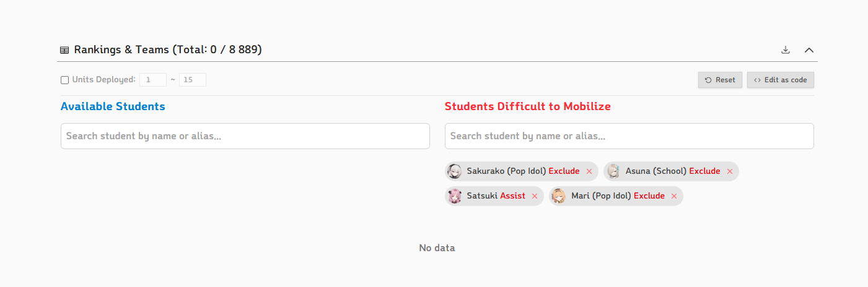Remove Sakurako (Pop Idol) from exclusions
This screenshot has height=287, width=868.
589,171
